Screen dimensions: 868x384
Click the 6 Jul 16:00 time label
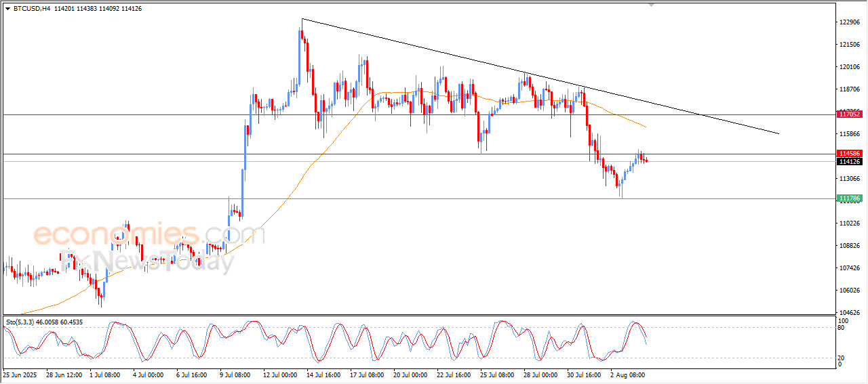[193, 374]
